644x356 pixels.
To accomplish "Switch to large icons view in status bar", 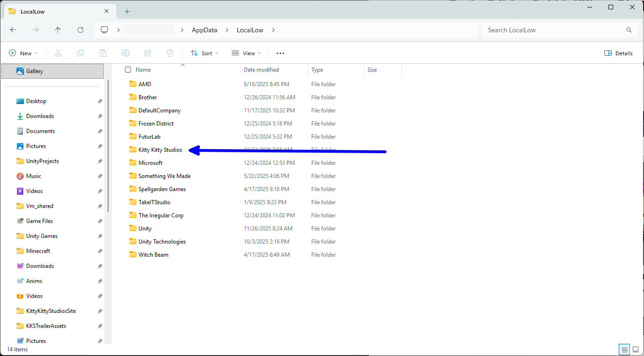I will click(636, 349).
